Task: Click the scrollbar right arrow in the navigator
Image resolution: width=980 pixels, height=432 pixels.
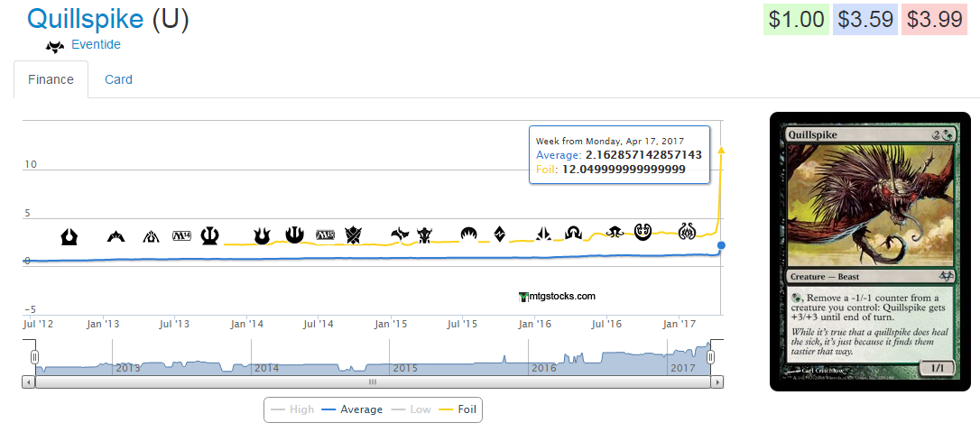Action: coord(717,381)
